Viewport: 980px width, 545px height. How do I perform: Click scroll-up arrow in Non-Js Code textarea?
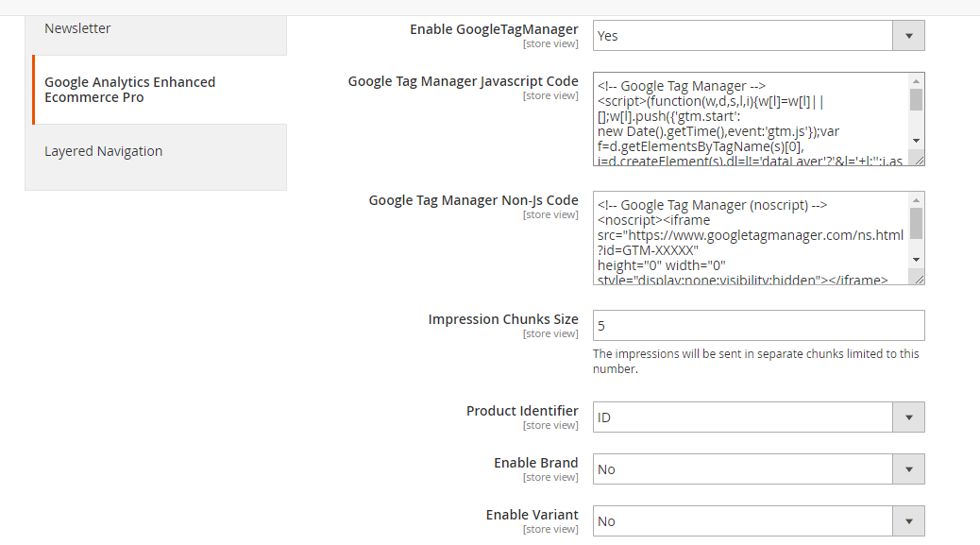tap(916, 199)
